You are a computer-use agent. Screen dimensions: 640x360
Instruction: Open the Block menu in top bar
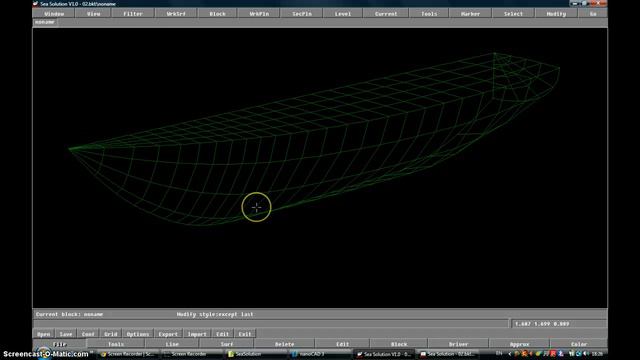218,13
